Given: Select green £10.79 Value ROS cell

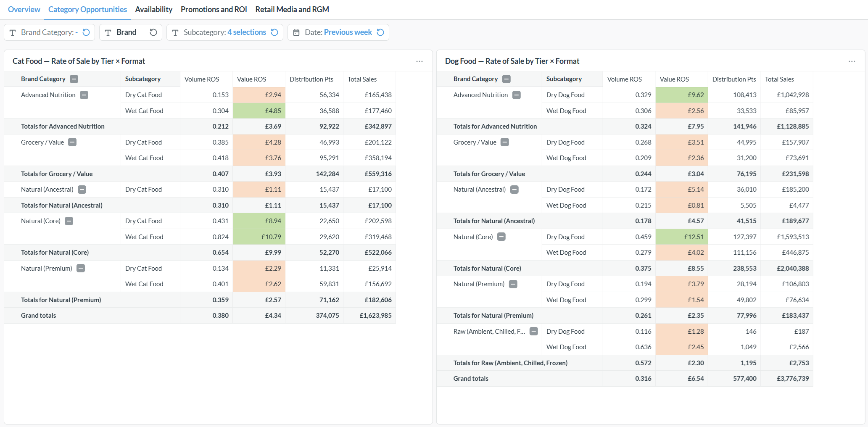Looking at the screenshot, I should (259, 237).
